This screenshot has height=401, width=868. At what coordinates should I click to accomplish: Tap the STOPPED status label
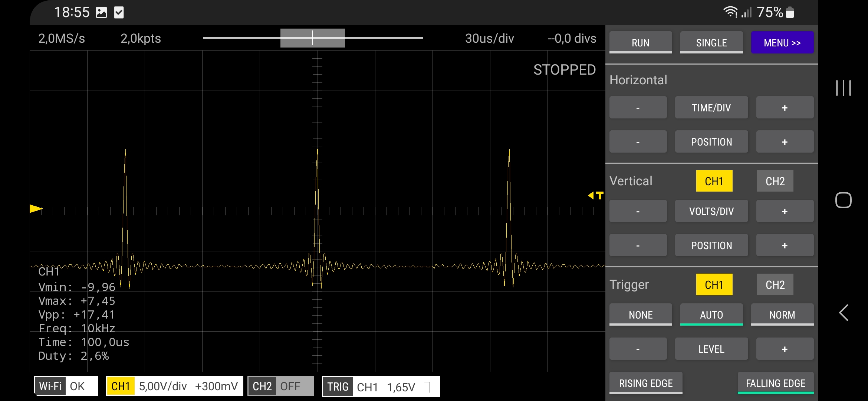click(565, 70)
